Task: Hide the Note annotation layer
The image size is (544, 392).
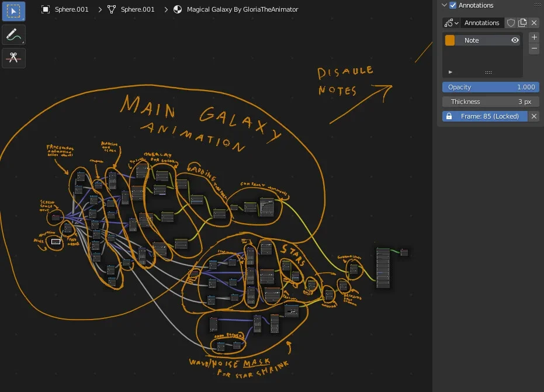Action: (515, 40)
